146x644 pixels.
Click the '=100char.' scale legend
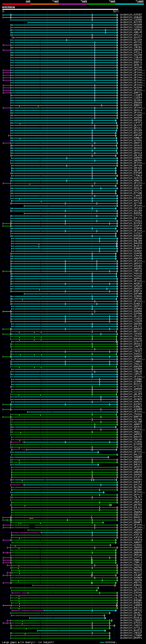[108, 642]
